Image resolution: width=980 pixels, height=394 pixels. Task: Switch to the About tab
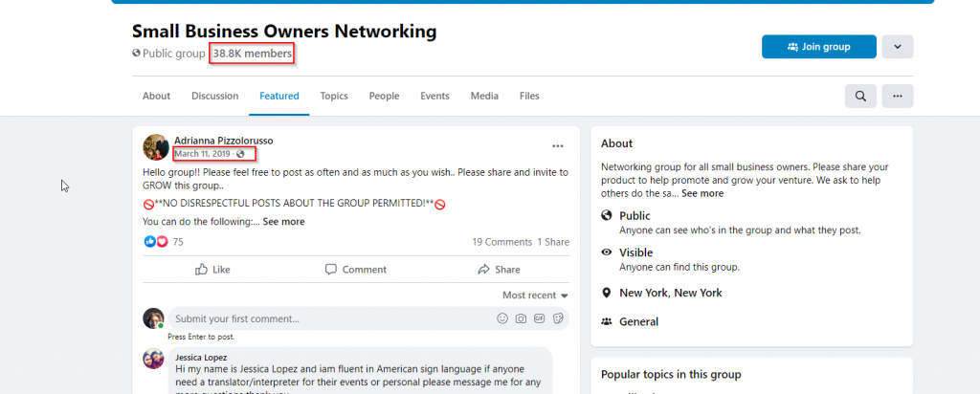[156, 97]
